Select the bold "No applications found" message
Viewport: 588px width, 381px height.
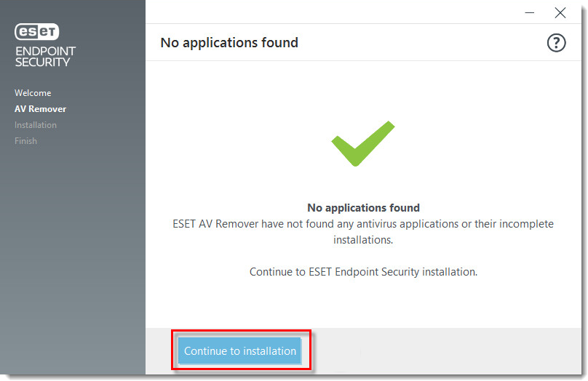[x=363, y=207]
